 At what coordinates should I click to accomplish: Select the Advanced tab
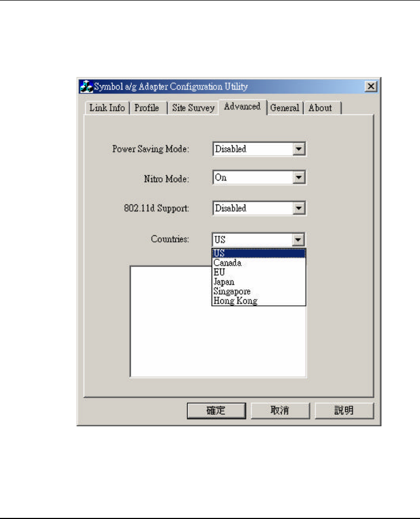(242, 107)
